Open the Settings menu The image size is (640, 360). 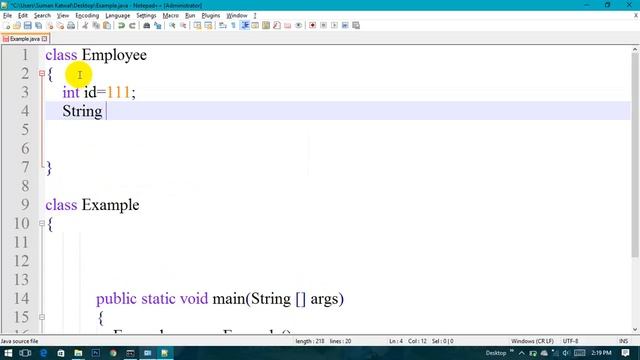(x=146, y=16)
